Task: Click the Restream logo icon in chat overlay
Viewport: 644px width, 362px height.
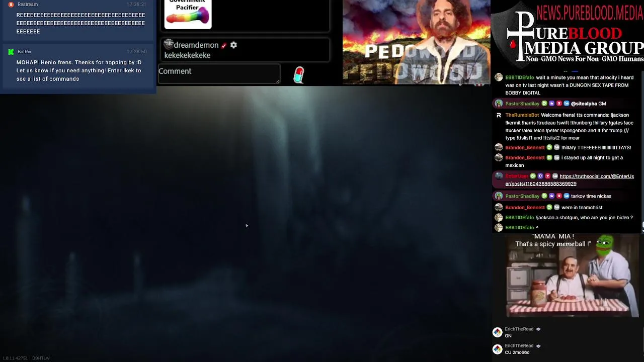Action: [x=11, y=5]
